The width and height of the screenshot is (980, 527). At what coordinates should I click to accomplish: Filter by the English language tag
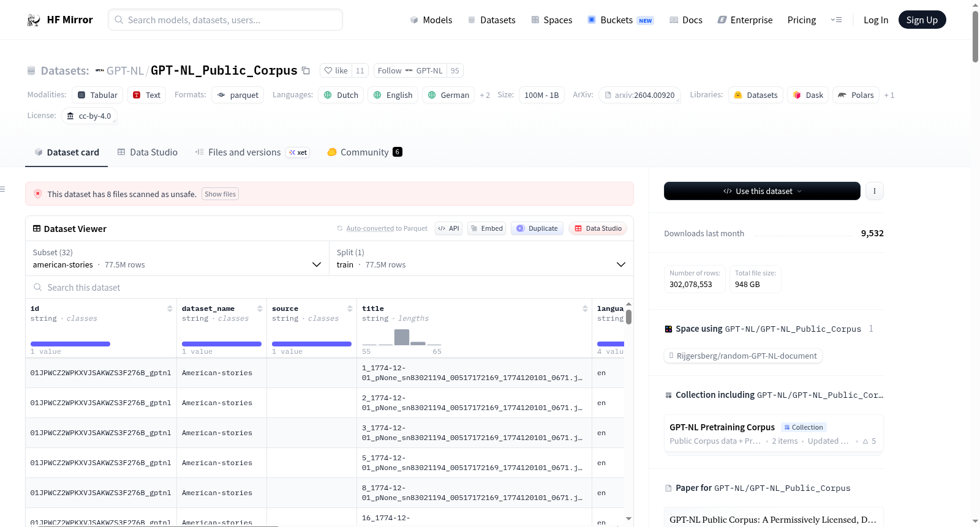click(x=393, y=95)
